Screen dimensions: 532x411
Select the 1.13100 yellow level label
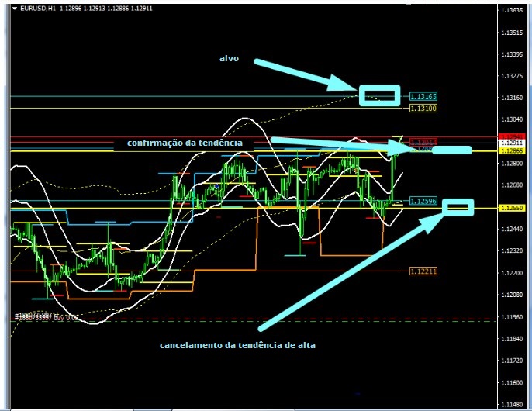pos(423,109)
